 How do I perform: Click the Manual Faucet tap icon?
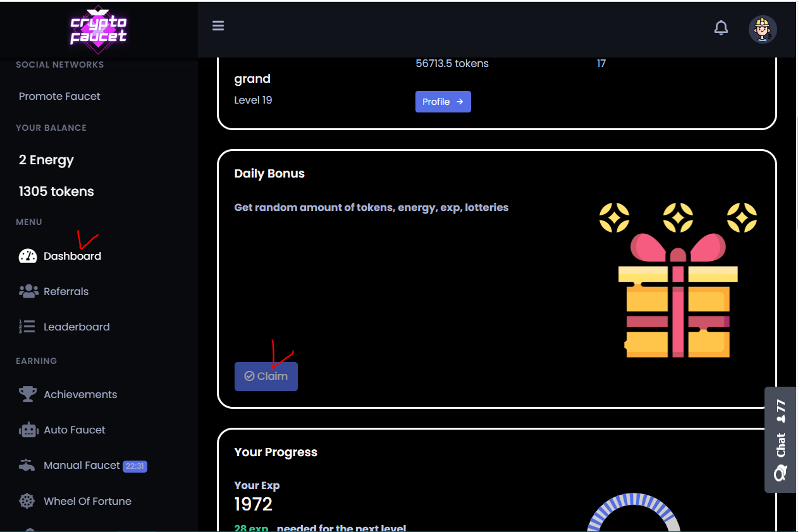[x=27, y=464]
